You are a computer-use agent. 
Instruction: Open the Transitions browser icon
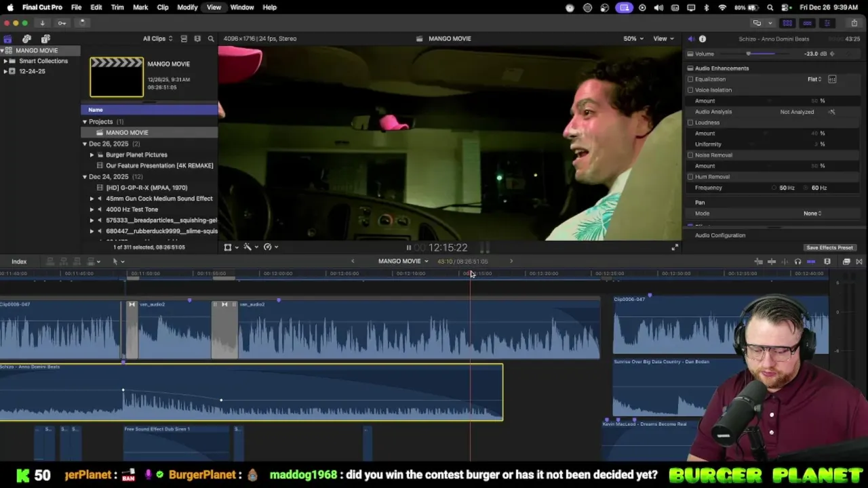[x=859, y=262]
